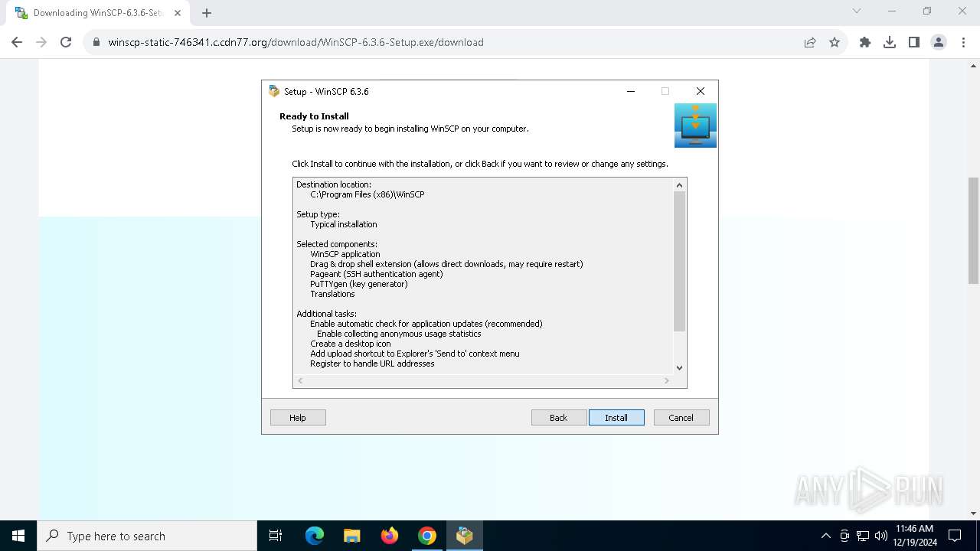This screenshot has height=551, width=980.
Task: Click the Chrome forward arrow
Action: 41,42
